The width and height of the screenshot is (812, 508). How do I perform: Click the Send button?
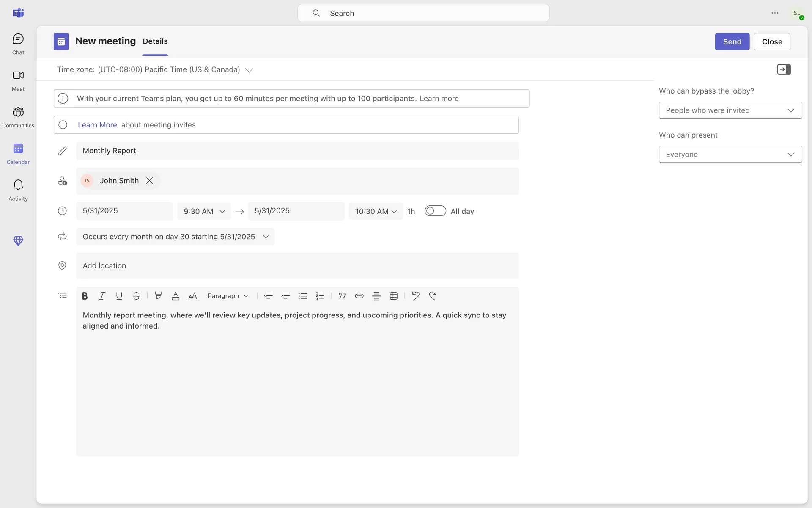(x=732, y=41)
